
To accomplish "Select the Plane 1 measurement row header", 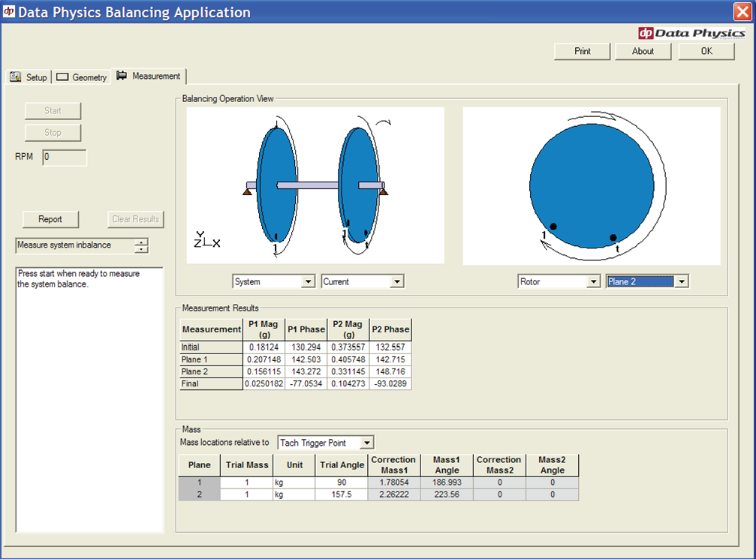I will 211,359.
